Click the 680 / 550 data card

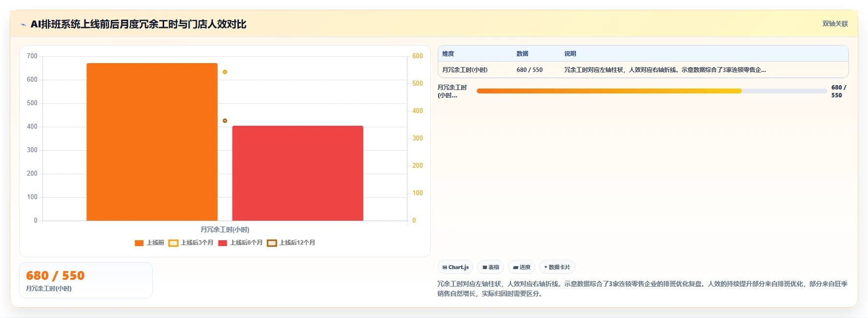[86, 280]
